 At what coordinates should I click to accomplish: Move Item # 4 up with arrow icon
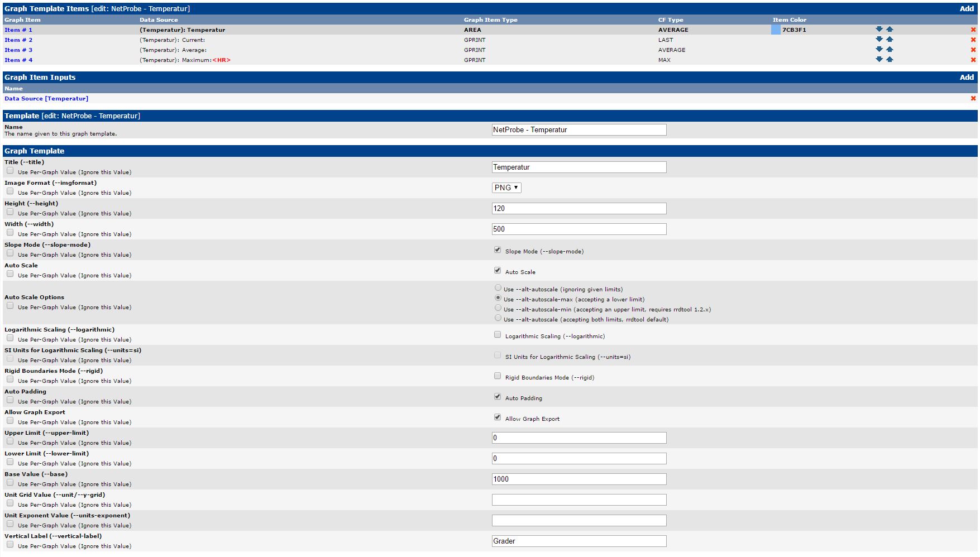pyautogui.click(x=890, y=59)
